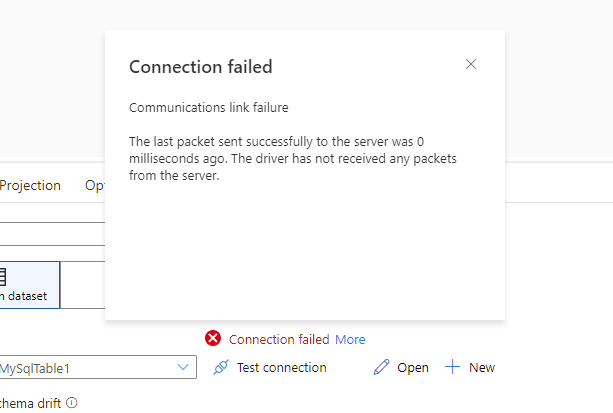Screen dimensions: 613x413
Task: Switch to the partially hidden Optimize tab
Action: click(95, 185)
